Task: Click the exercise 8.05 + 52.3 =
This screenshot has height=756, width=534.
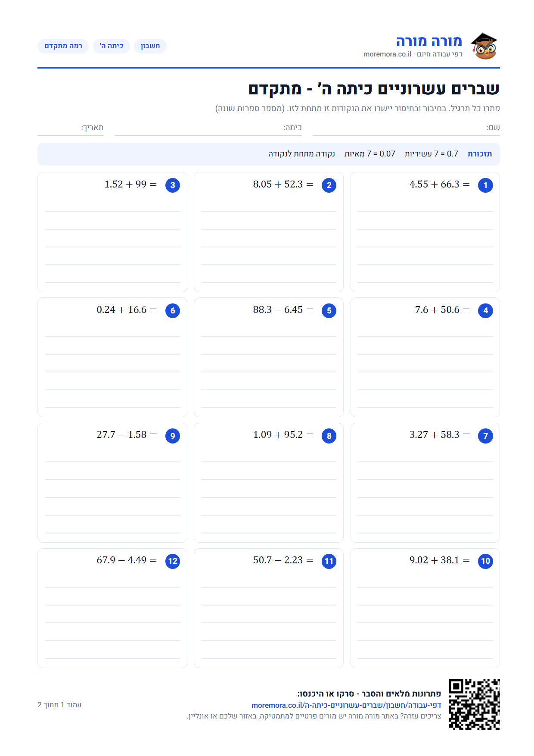Action: tap(283, 184)
